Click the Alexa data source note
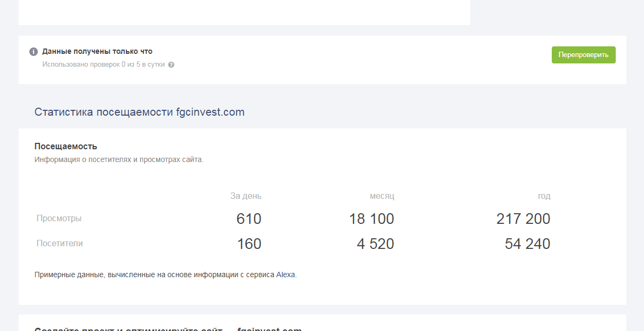 [x=165, y=275]
